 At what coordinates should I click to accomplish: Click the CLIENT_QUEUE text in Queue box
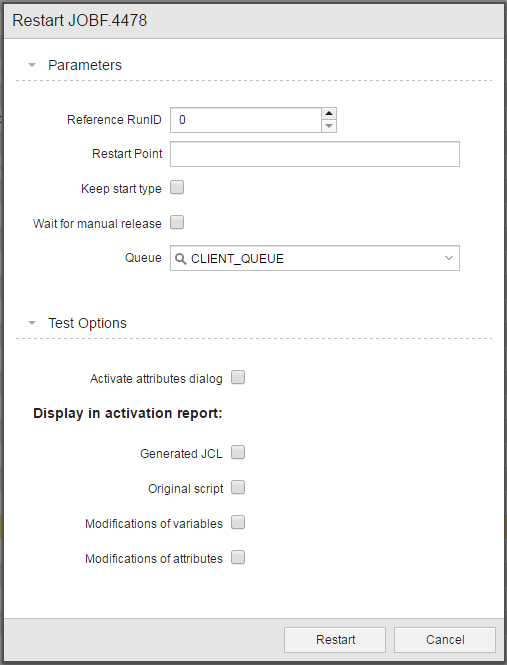coord(237,259)
